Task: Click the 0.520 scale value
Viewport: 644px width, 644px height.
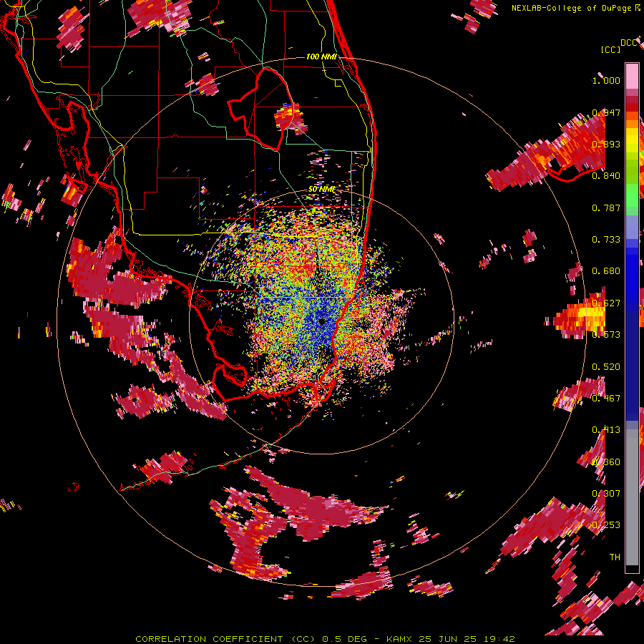Action: point(606,366)
